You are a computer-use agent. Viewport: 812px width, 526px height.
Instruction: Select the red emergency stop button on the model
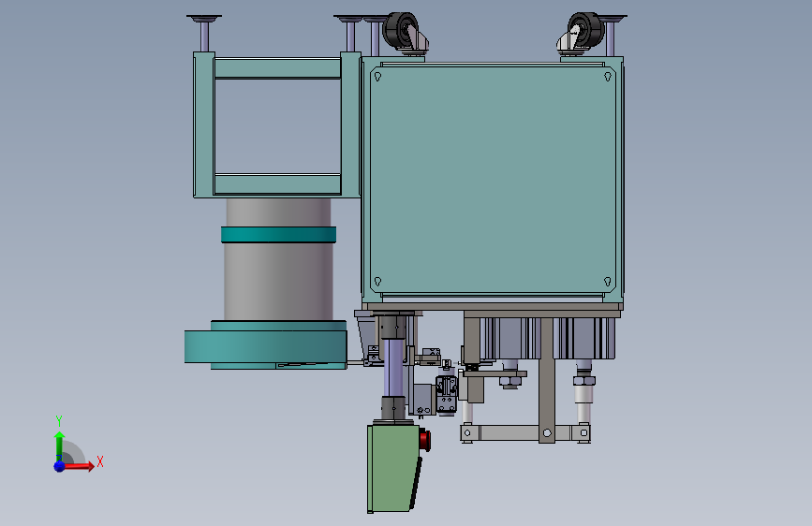click(425, 440)
